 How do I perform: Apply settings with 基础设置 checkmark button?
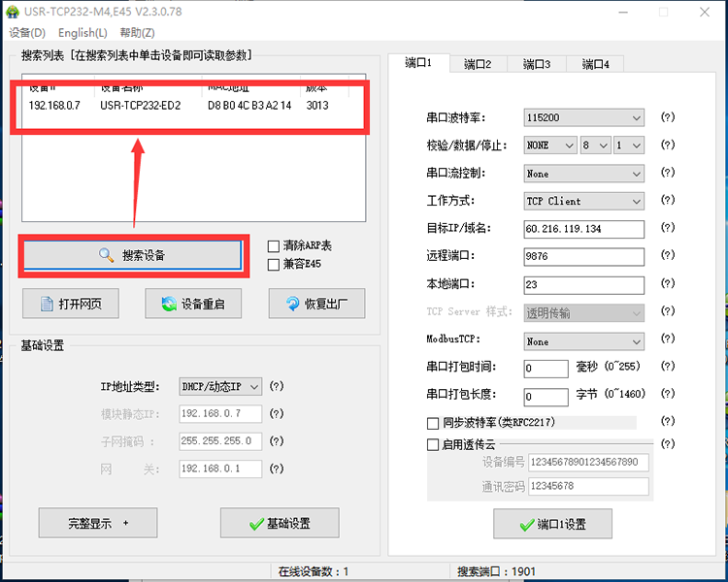[280, 523]
